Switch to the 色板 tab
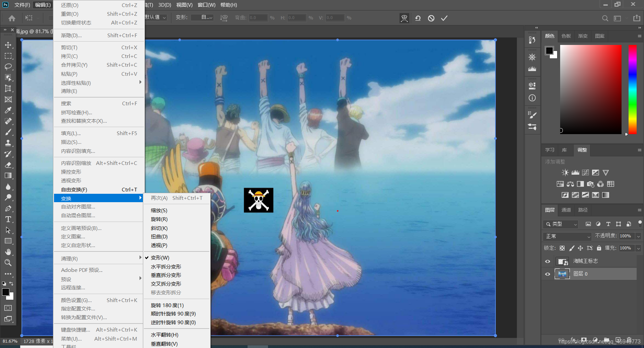This screenshot has height=348, width=644. [566, 36]
